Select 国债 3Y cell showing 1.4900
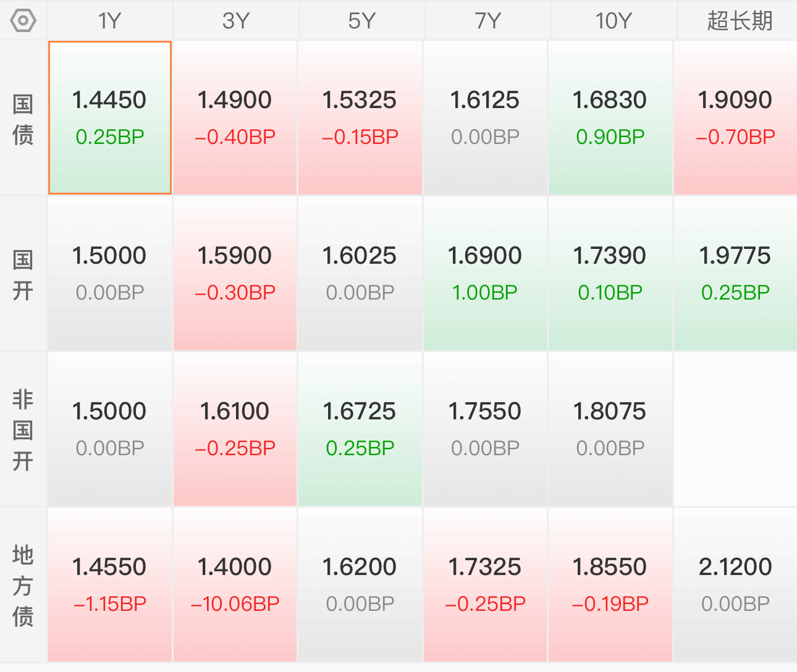This screenshot has width=797, height=672. (235, 118)
